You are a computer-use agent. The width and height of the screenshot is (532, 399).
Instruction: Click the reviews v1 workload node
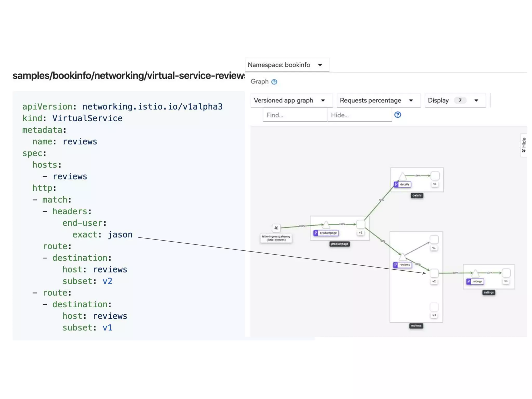pyautogui.click(x=434, y=240)
